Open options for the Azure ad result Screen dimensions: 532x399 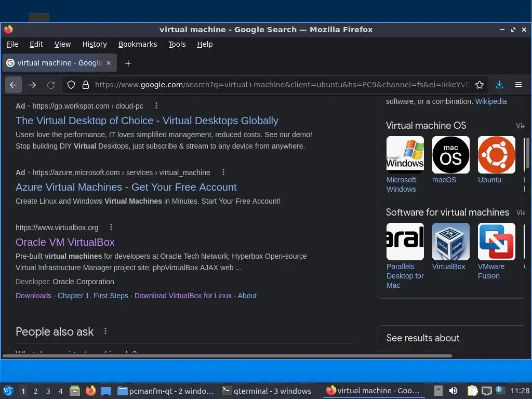[223, 172]
